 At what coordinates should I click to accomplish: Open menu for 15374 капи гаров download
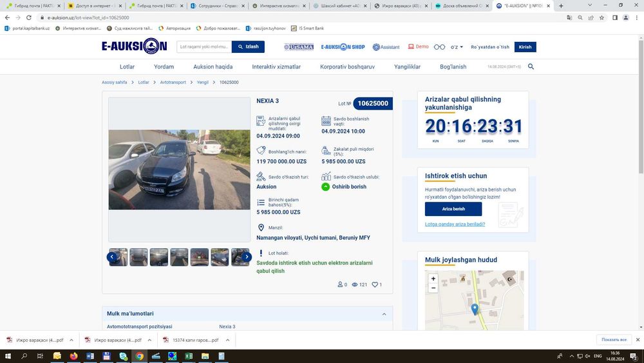[227, 340]
